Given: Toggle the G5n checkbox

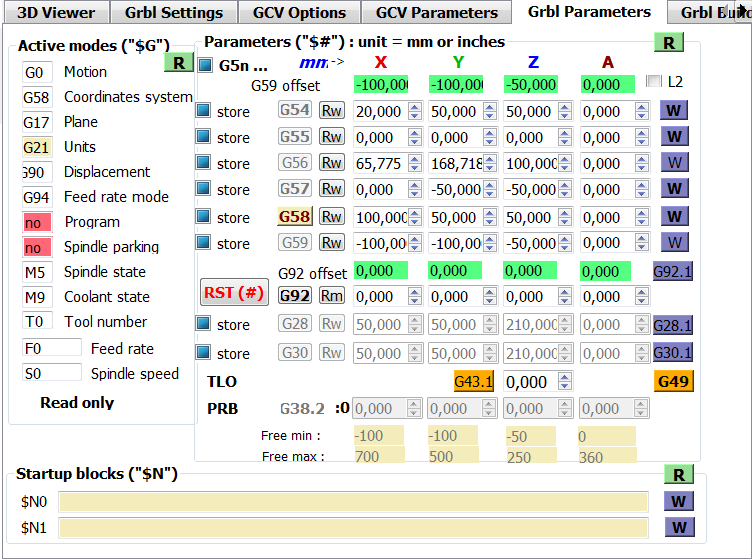Looking at the screenshot, I should pos(205,65).
